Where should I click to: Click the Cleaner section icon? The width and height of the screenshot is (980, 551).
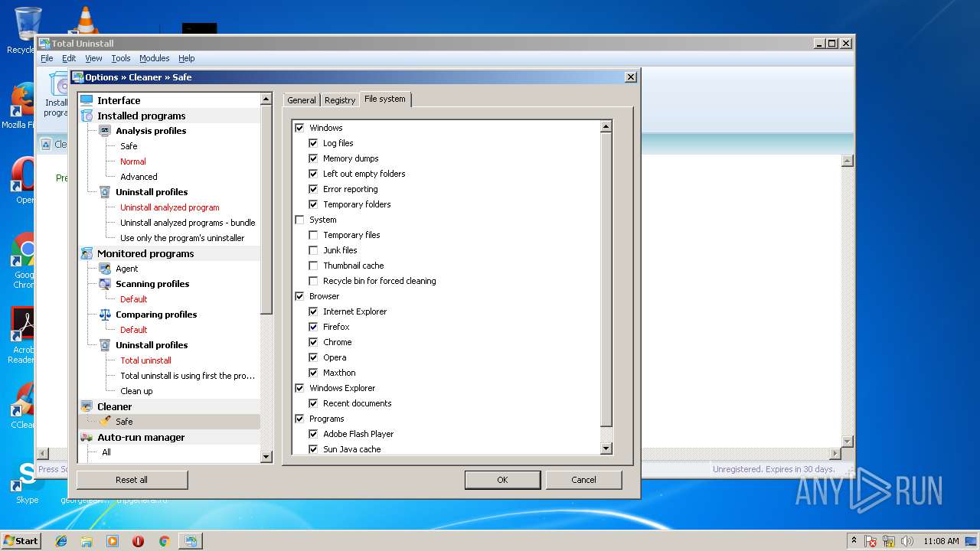click(87, 406)
